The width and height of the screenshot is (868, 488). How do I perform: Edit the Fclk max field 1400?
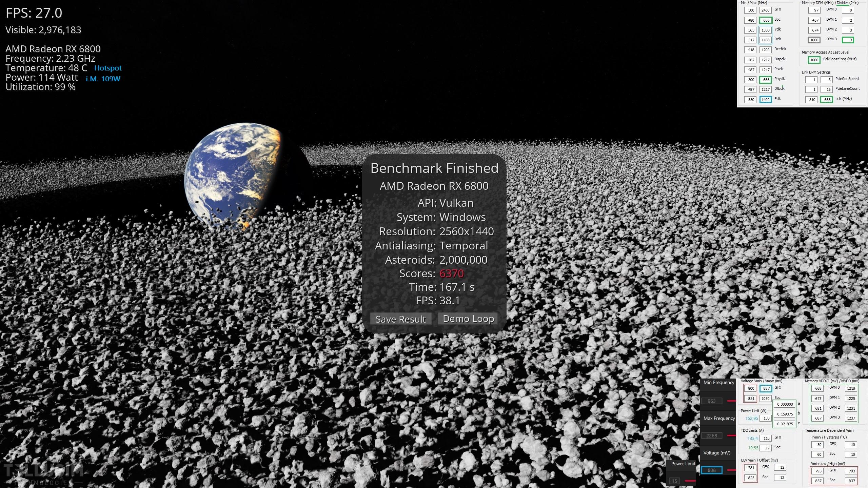766,99
